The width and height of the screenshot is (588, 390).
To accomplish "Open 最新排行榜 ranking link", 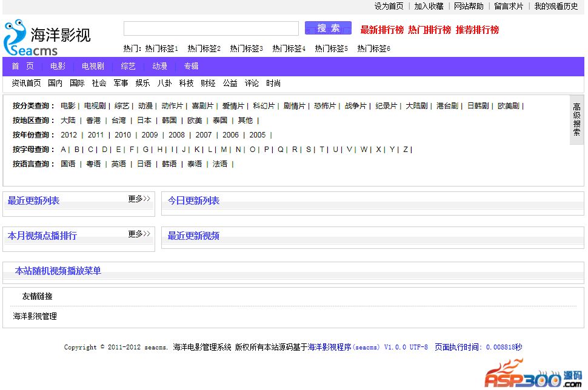I will 382,30.
